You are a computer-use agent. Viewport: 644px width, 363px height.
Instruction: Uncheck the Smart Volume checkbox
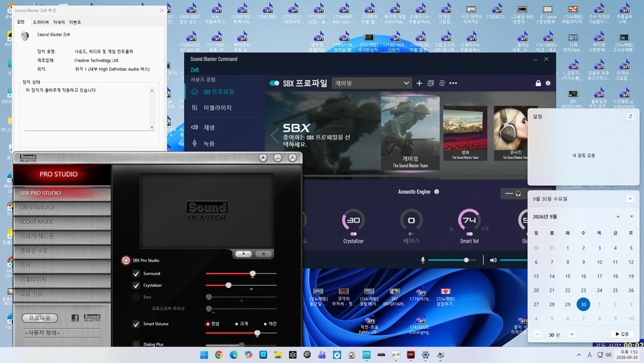[x=136, y=324]
